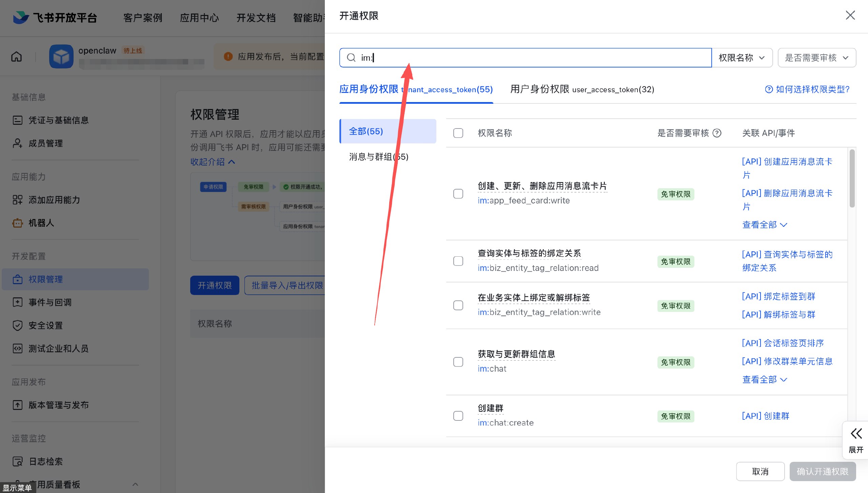Click help icon beside 如何选择权限类型

coord(769,89)
